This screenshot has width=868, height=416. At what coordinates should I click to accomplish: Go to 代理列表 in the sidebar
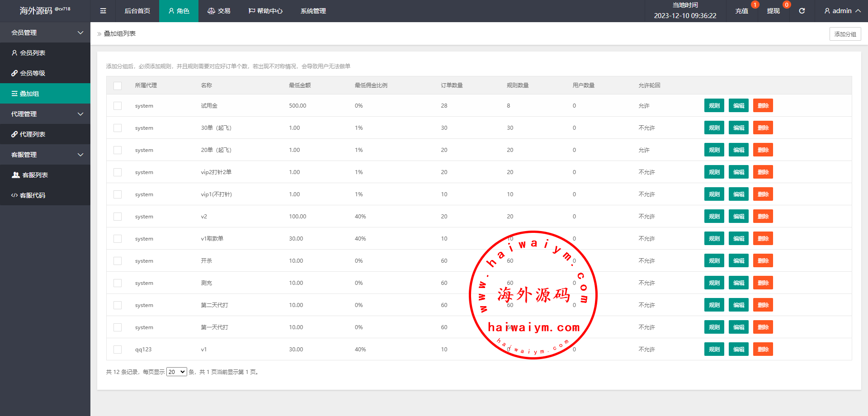33,134
